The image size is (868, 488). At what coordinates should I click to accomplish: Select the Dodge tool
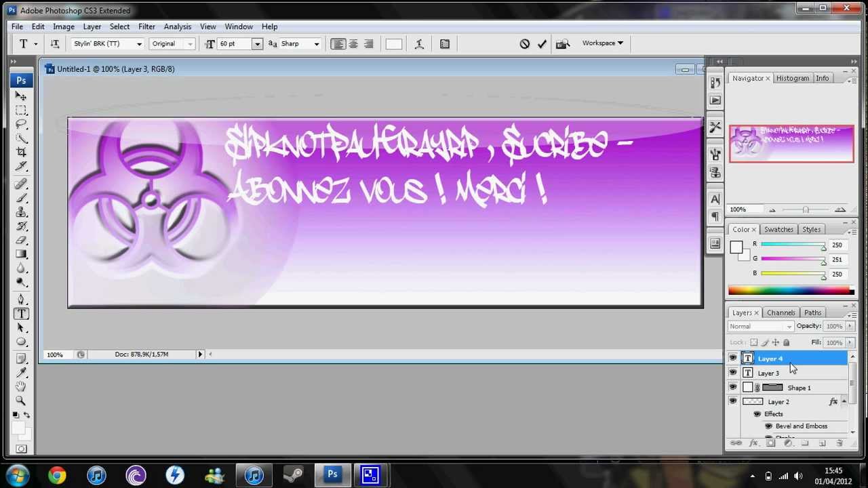(x=21, y=282)
